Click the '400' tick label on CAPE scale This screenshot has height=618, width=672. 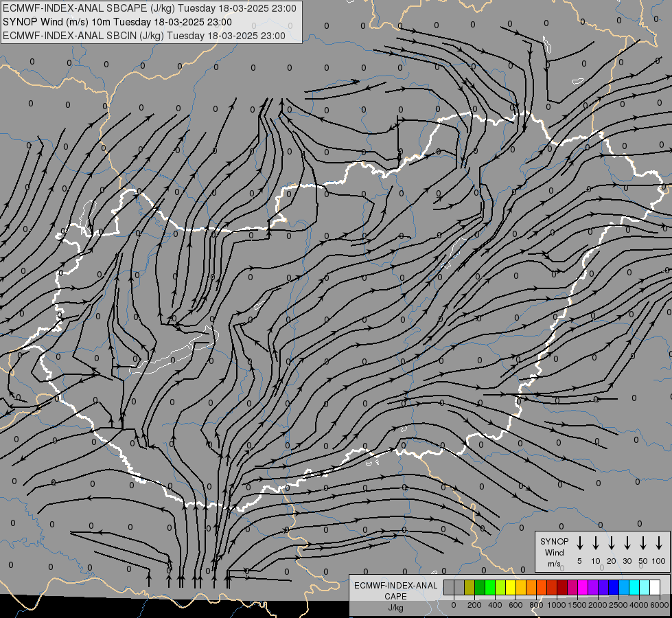pyautogui.click(x=495, y=605)
